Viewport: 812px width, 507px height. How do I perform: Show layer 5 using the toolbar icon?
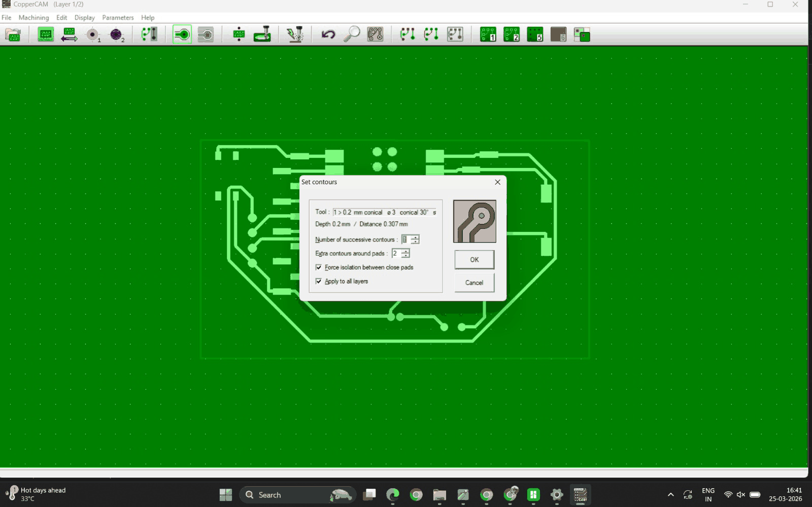[x=535, y=35]
